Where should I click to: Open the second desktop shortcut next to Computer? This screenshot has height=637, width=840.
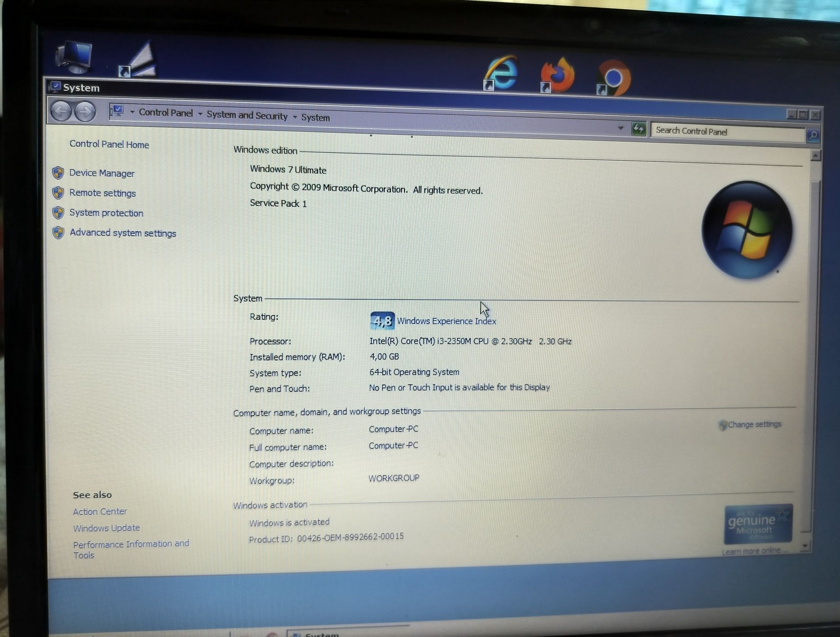click(x=138, y=60)
